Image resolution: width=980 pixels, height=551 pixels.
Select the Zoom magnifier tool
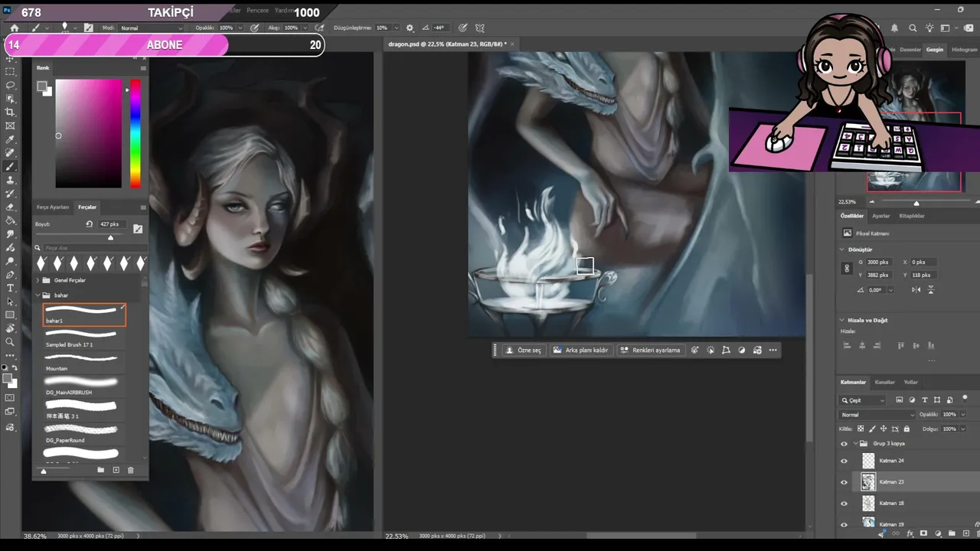[x=10, y=342]
